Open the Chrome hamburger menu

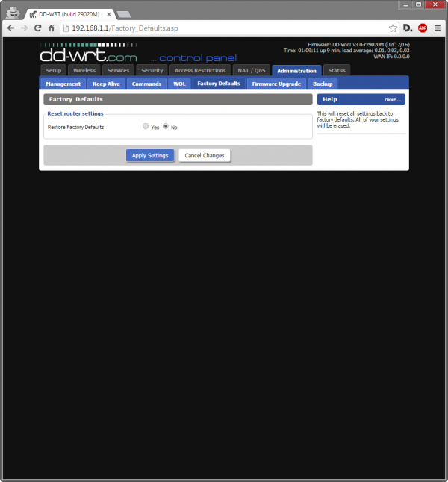pos(438,28)
